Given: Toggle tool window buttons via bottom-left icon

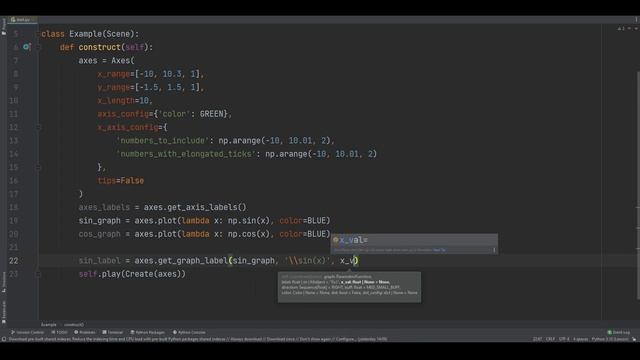Looking at the screenshot, I should (4, 339).
